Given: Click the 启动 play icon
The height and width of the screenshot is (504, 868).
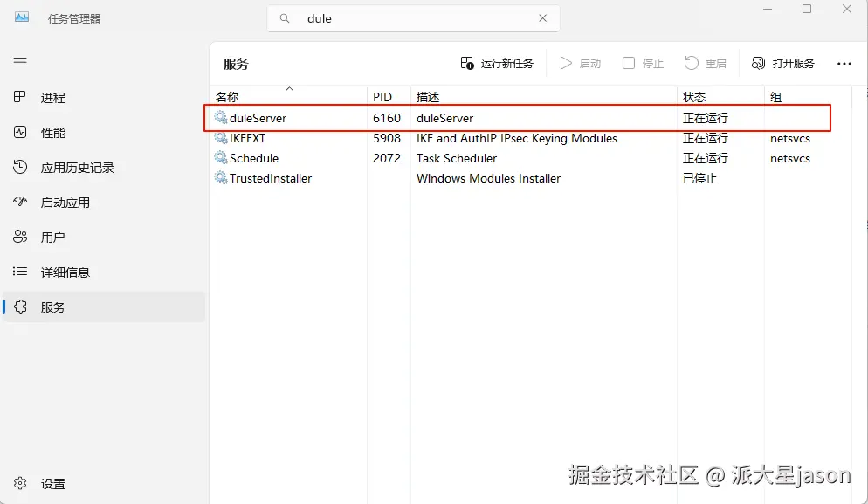Looking at the screenshot, I should coord(566,63).
